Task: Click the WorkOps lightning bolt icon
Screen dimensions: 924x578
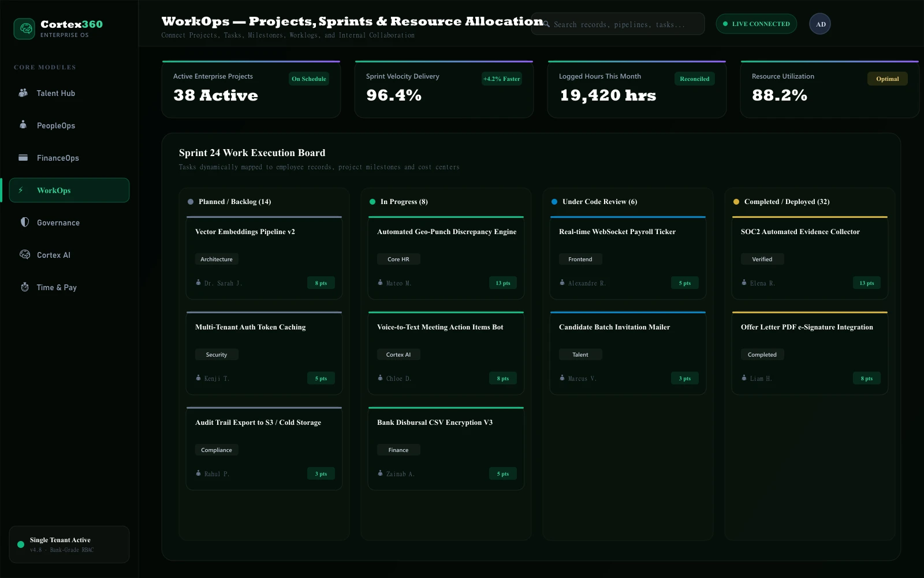Action: 21,190
